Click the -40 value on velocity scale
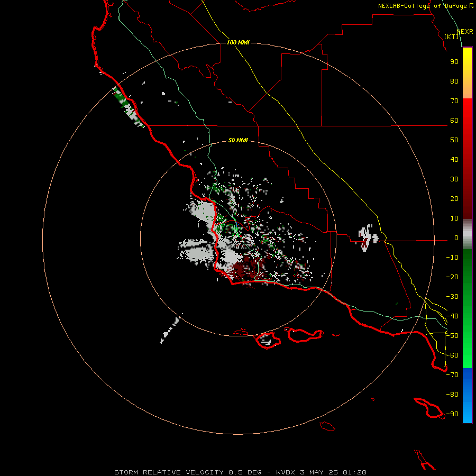This screenshot has width=476, height=476. [452, 316]
